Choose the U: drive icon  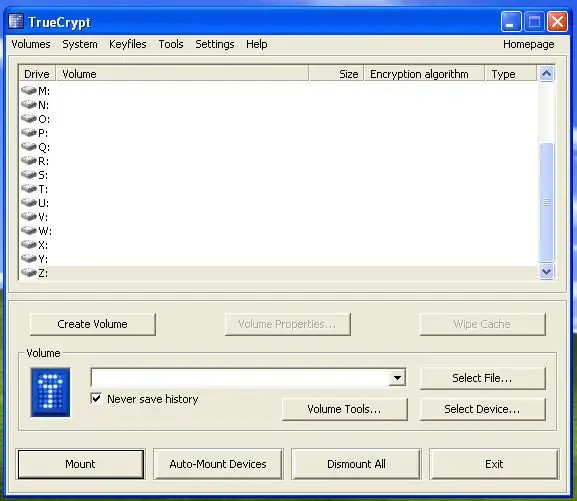pos(29,202)
